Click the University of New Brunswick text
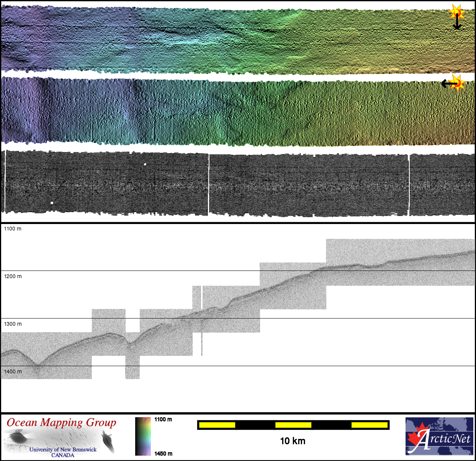 63,450
